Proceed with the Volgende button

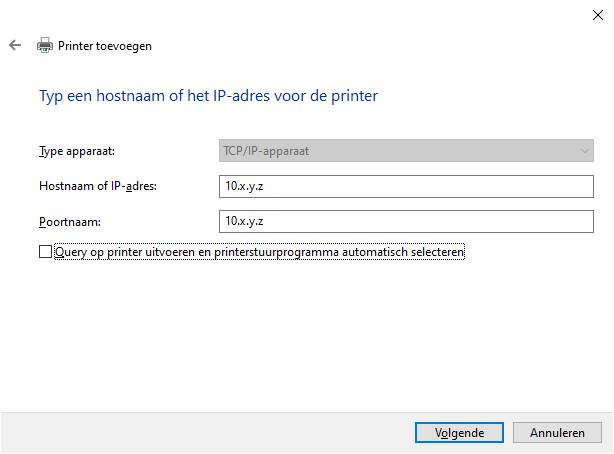459,433
